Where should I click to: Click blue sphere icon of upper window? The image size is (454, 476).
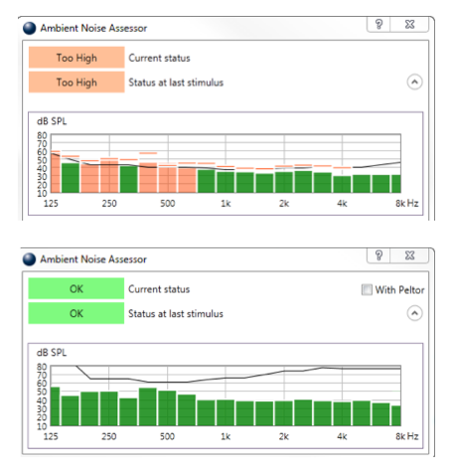[x=29, y=28]
